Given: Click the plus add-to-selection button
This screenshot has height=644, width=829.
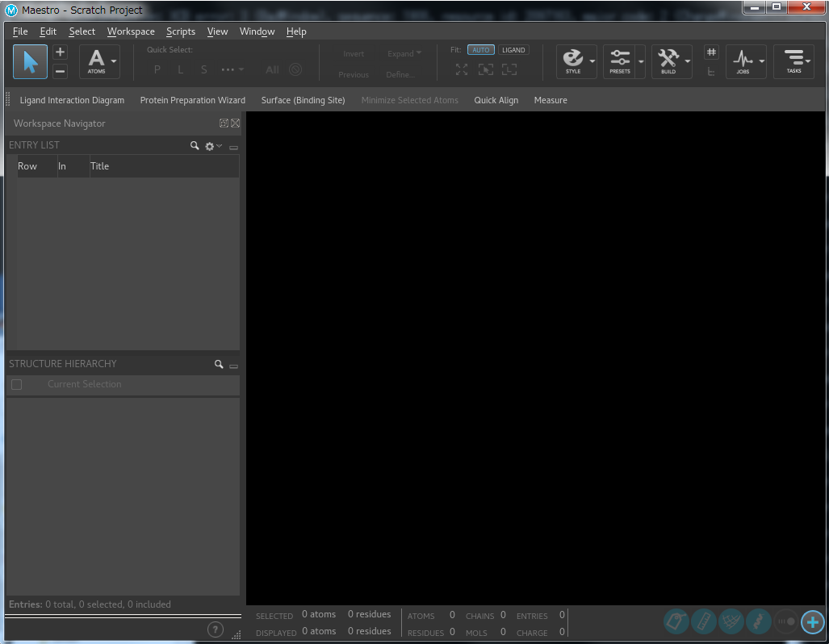Looking at the screenshot, I should (61, 52).
